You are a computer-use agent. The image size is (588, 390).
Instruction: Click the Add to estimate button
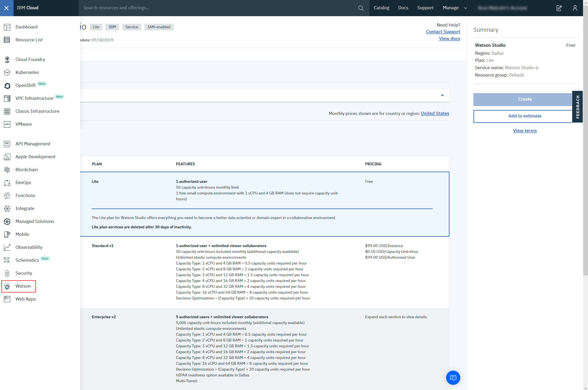[524, 116]
